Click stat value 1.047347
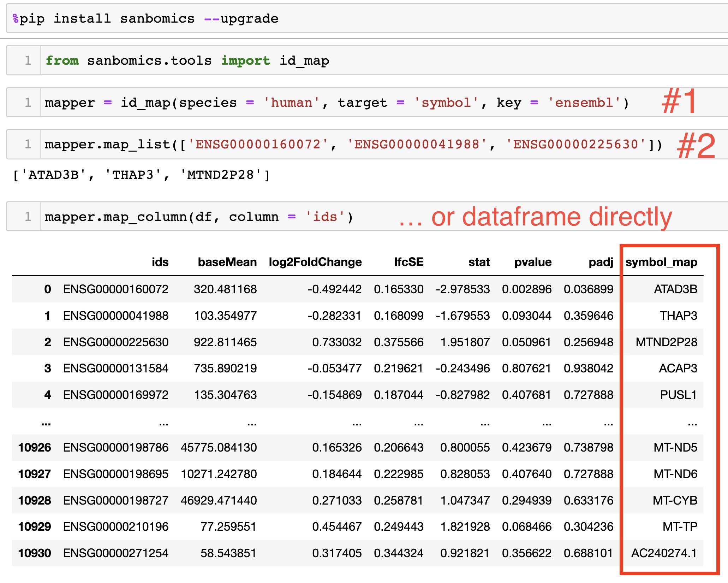This screenshot has height=583, width=728. pyautogui.click(x=465, y=500)
